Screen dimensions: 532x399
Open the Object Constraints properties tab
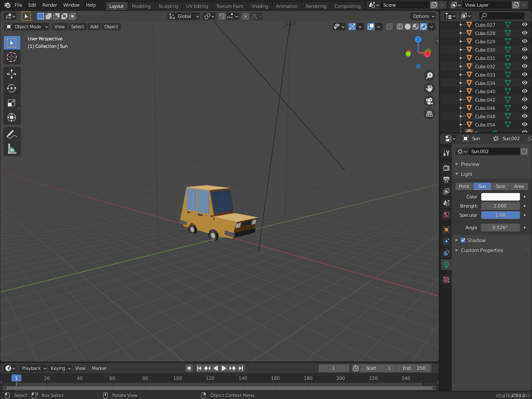coord(446,253)
